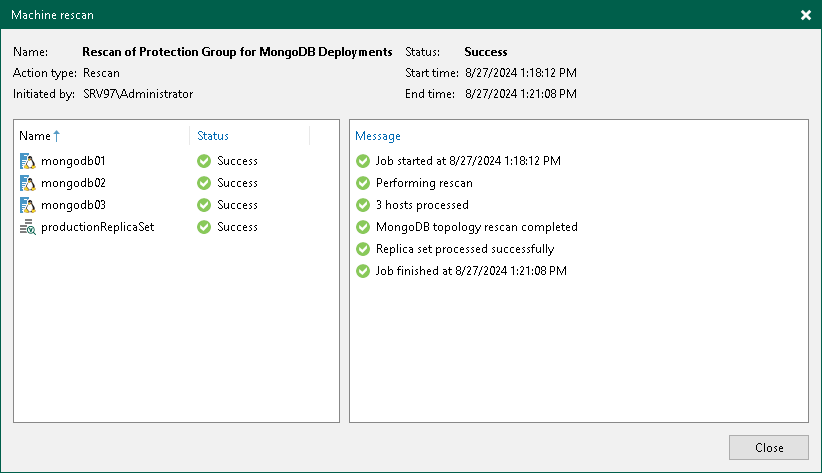Click the mongodb01 Linux host icon
This screenshot has width=822, height=473.
point(28,161)
